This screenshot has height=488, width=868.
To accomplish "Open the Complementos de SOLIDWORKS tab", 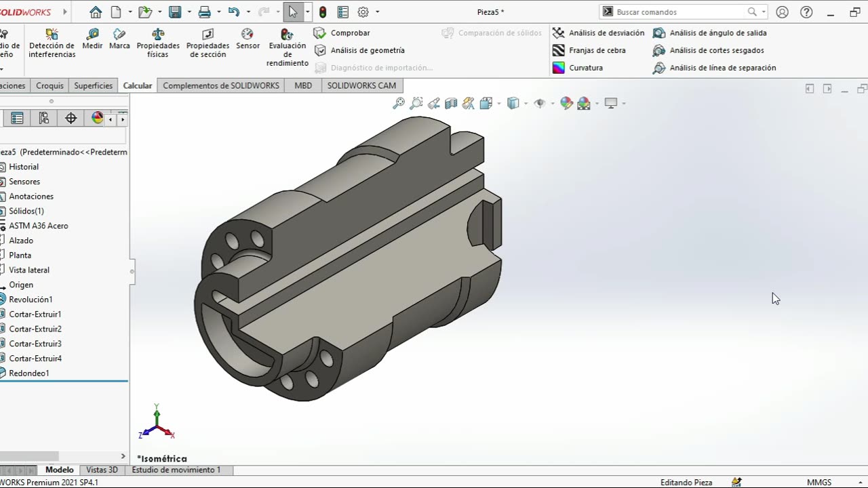I will (221, 85).
